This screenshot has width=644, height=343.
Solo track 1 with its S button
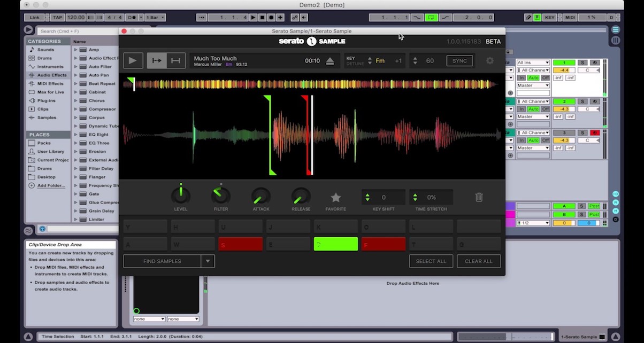tap(582, 63)
